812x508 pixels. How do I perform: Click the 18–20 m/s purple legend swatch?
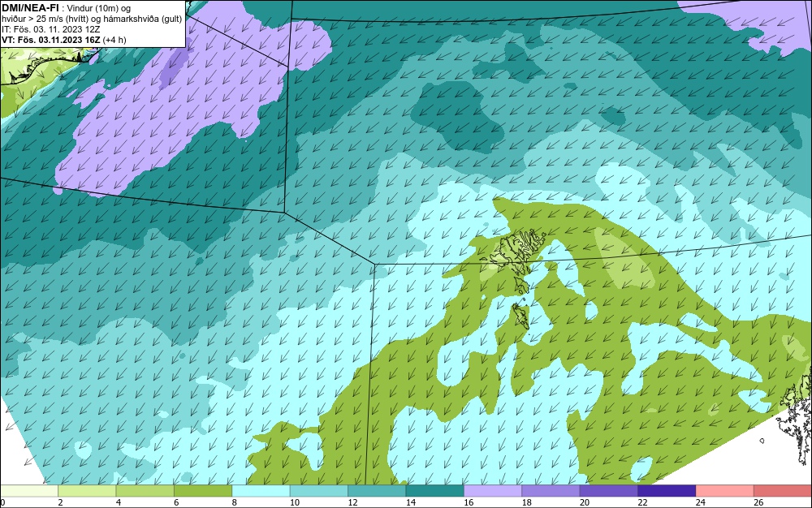pos(551,491)
